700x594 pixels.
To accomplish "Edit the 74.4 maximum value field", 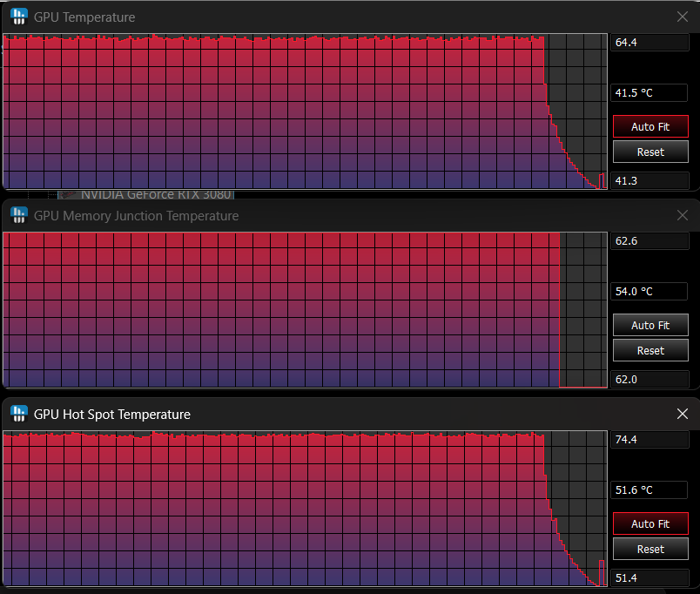I will [650, 440].
